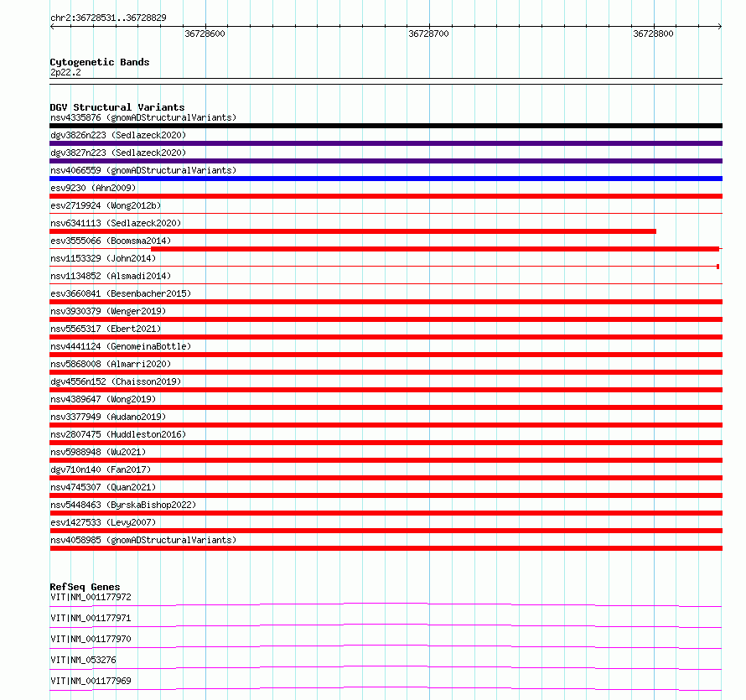746x700 pixels.
Task: Click the left arrow of the ruler
Action: point(52,27)
